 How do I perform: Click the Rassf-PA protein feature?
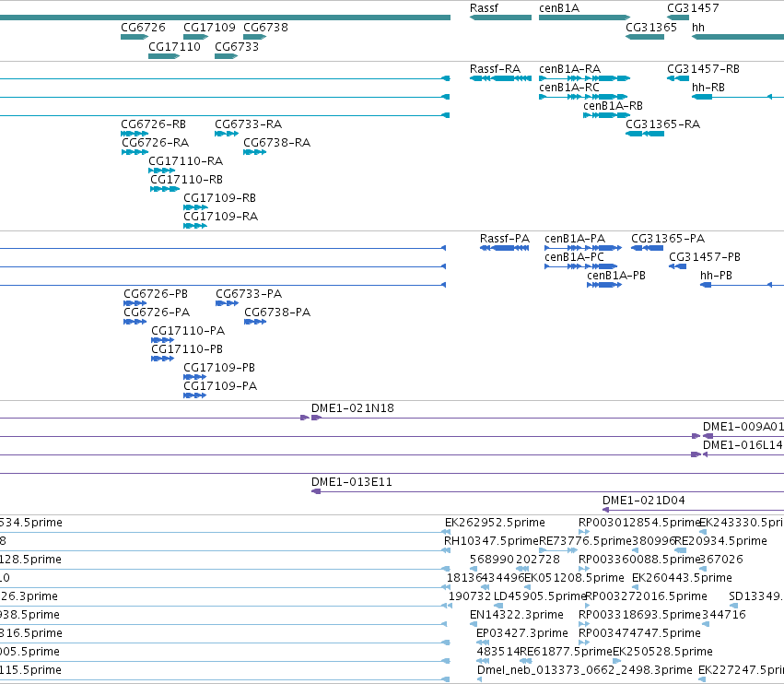tap(504, 248)
